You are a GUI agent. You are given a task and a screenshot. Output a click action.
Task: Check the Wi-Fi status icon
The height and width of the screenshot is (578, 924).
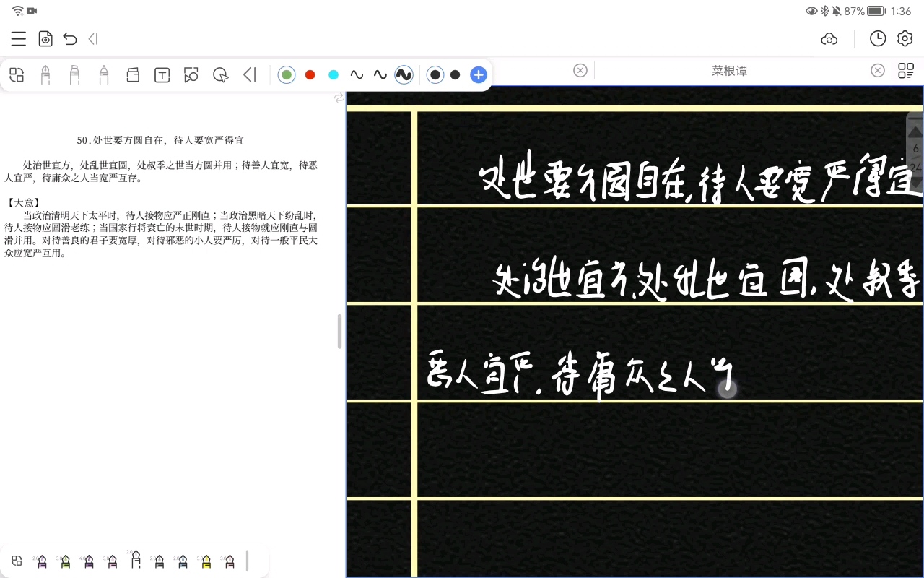[17, 11]
